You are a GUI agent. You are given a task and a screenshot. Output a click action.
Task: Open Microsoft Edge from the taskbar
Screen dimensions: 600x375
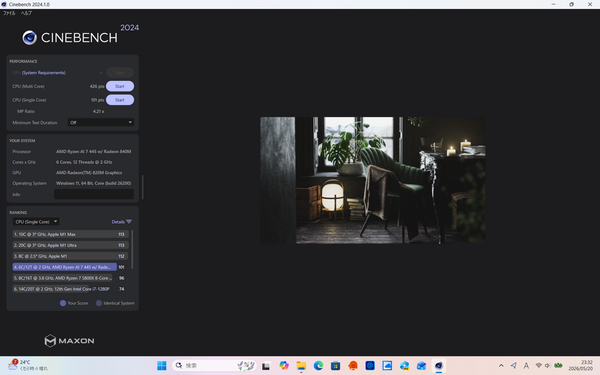318,366
